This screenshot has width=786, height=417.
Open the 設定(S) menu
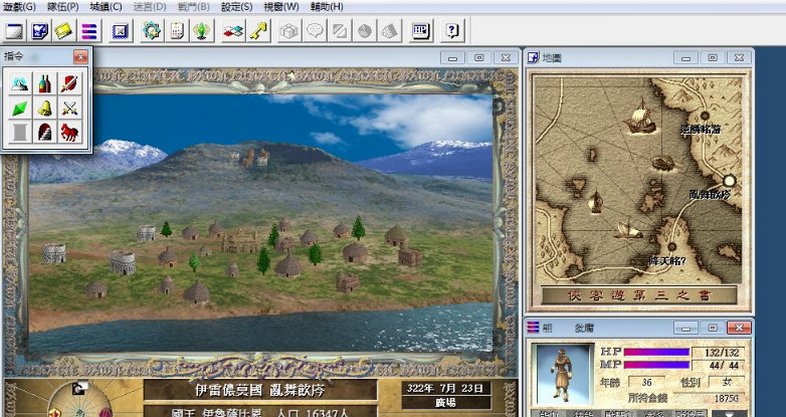coord(237,7)
